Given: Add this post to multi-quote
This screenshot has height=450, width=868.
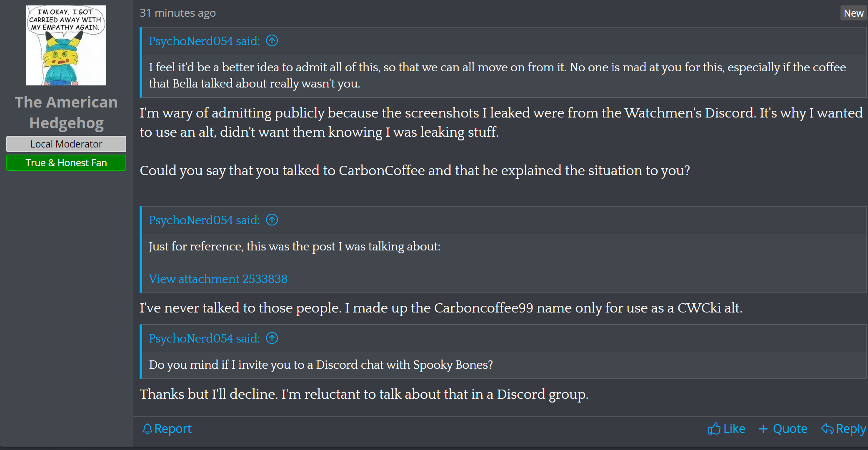Looking at the screenshot, I should (789, 428).
